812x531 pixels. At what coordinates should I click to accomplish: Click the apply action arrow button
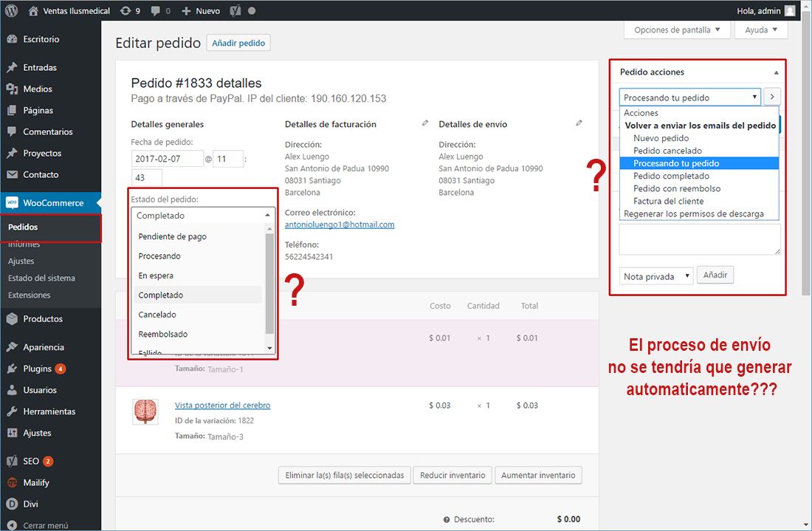[x=772, y=96]
